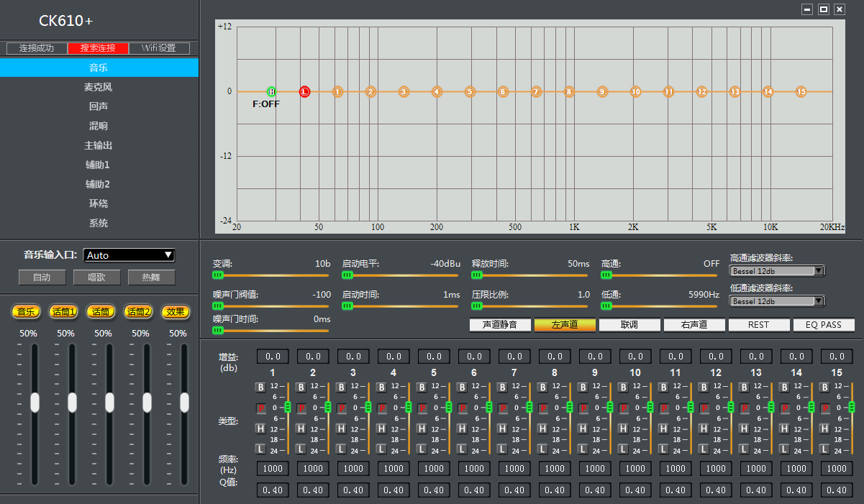The width and height of the screenshot is (864, 504).
Task: Click the EQ PASS button
Action: (824, 325)
